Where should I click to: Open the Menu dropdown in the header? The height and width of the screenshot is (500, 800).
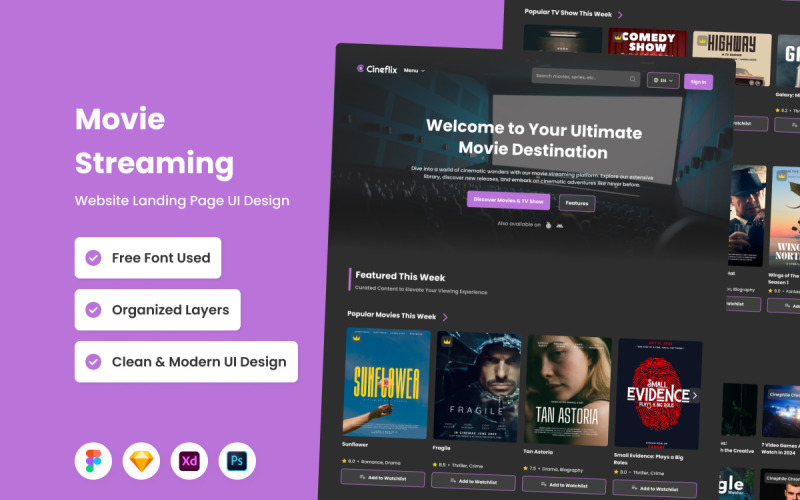coord(414,71)
